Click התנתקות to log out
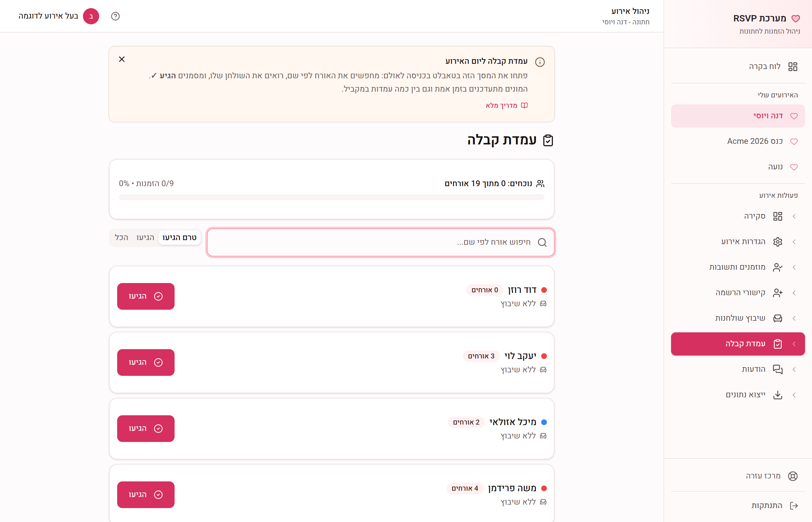This screenshot has height=522, width=812. (738, 505)
